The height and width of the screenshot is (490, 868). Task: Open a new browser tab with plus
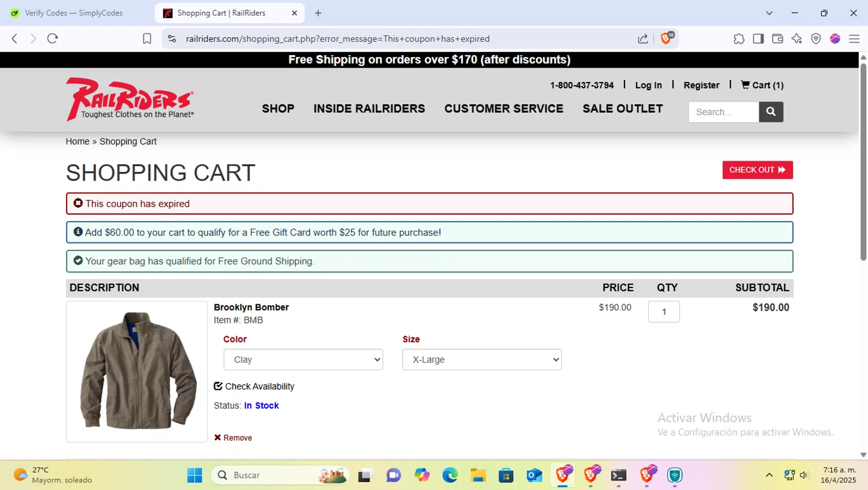(x=318, y=13)
